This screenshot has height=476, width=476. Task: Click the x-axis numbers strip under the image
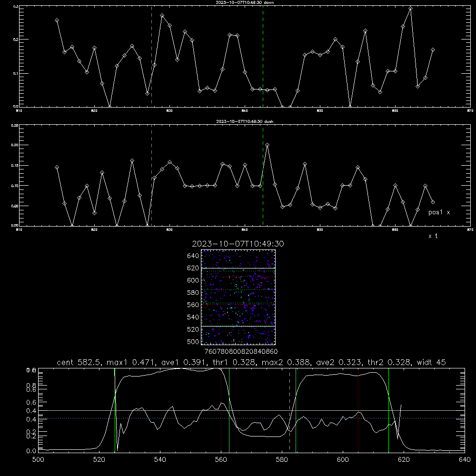point(241,352)
